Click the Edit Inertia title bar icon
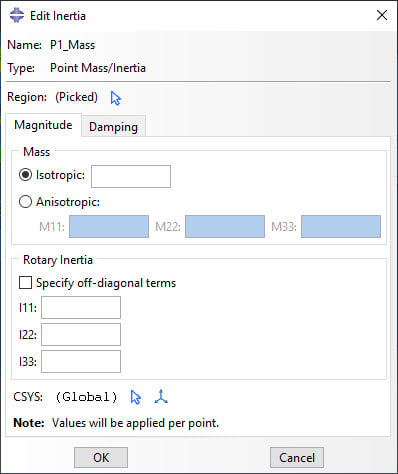Screen dimensions: 398x474 click(x=17, y=15)
